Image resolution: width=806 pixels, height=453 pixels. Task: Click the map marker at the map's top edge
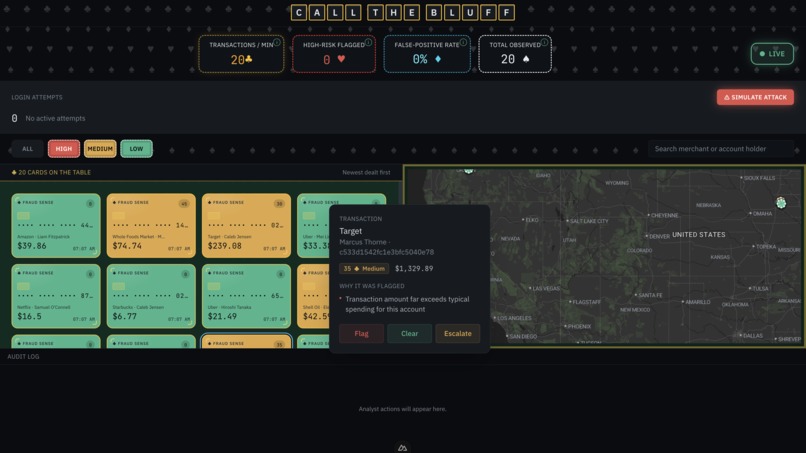click(468, 170)
